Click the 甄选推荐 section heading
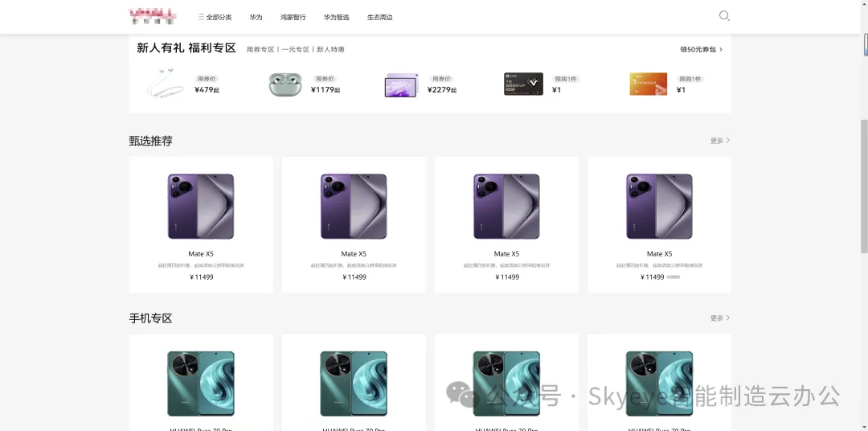Image resolution: width=868 pixels, height=431 pixels. [150, 141]
